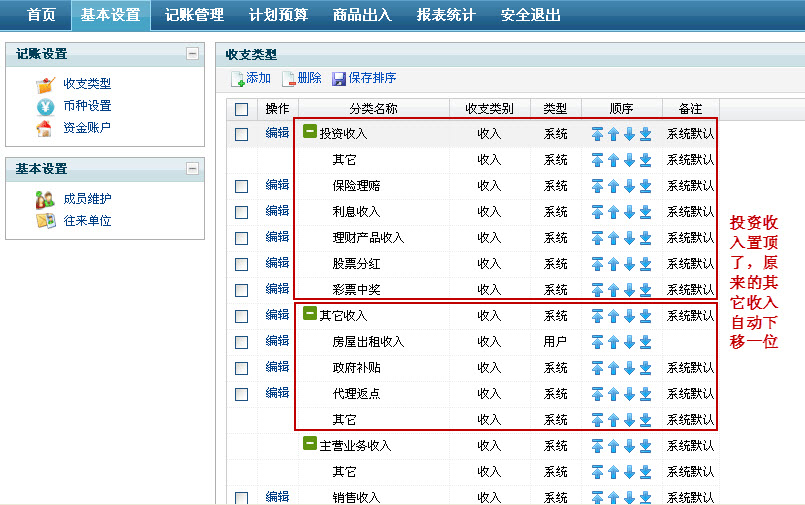
Task: Move 主营业务收入 row up one
Action: pos(613,446)
